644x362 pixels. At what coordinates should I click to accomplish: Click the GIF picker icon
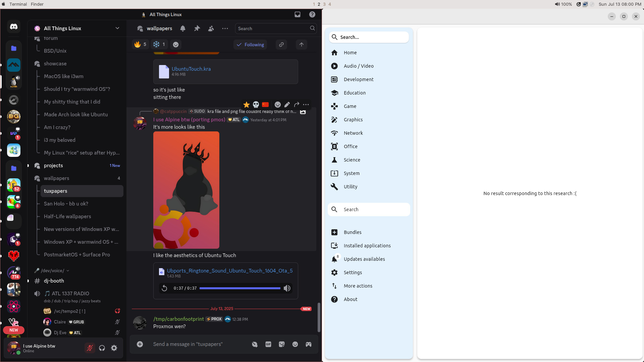tap(268, 344)
